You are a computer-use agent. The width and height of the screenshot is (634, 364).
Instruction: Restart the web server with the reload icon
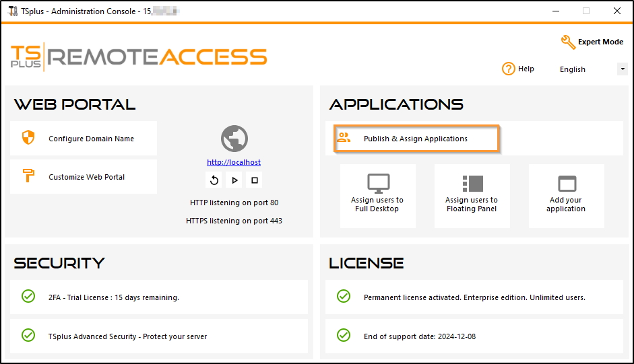click(x=214, y=180)
